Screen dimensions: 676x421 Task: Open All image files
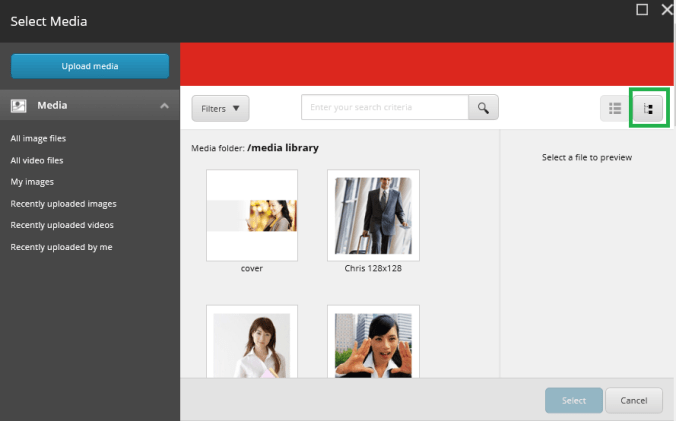(38, 138)
